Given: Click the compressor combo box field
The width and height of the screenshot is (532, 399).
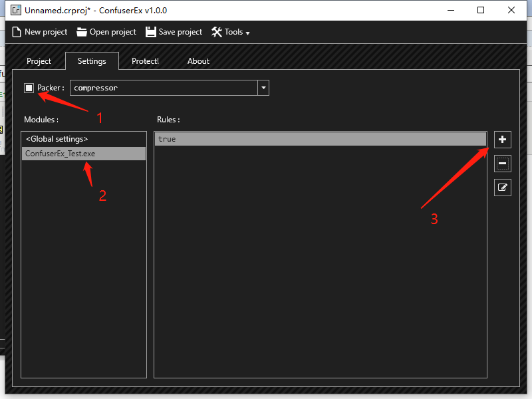Looking at the screenshot, I should coord(163,88).
